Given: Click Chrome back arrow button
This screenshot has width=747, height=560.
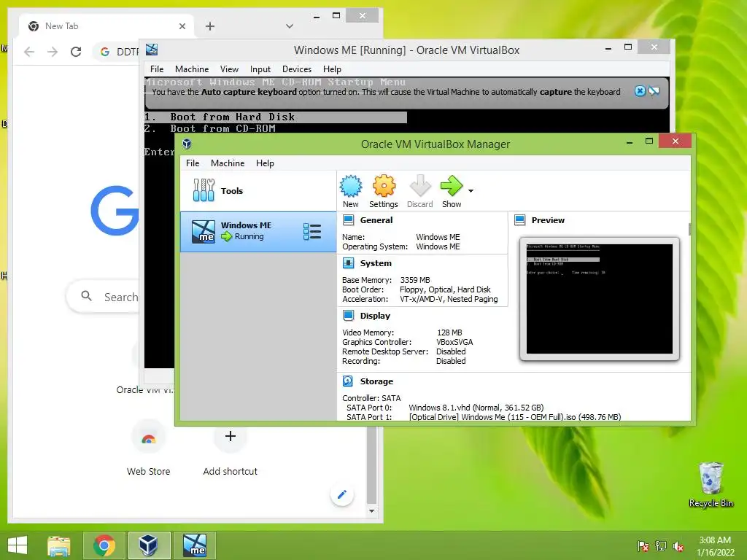Looking at the screenshot, I should pos(29,52).
